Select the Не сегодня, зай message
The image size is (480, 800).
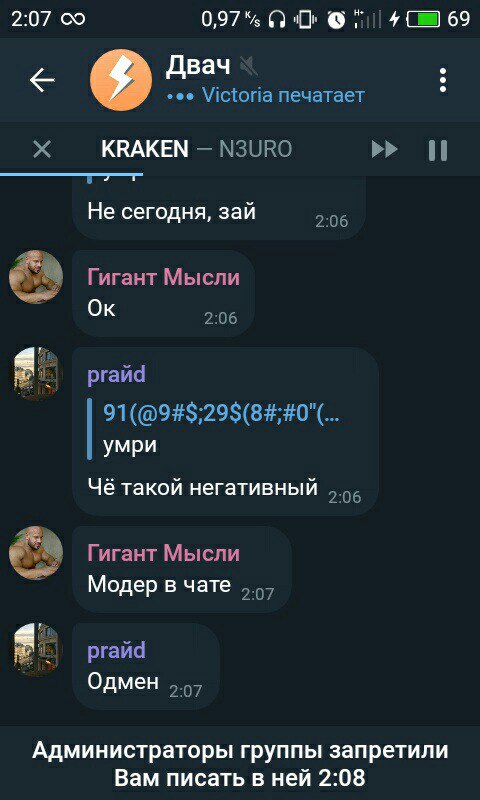pyautogui.click(x=219, y=208)
